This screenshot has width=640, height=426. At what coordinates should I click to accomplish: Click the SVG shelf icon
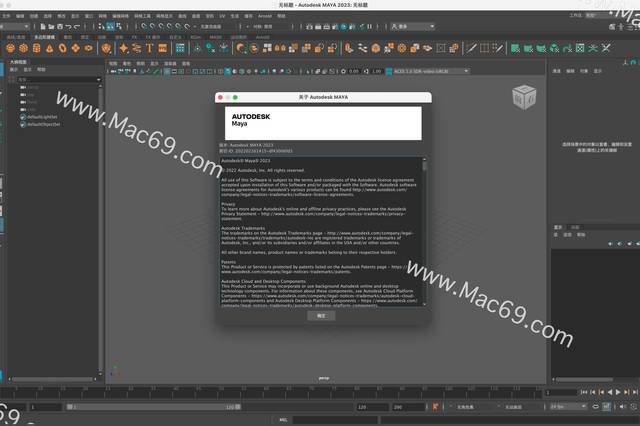click(x=162, y=48)
